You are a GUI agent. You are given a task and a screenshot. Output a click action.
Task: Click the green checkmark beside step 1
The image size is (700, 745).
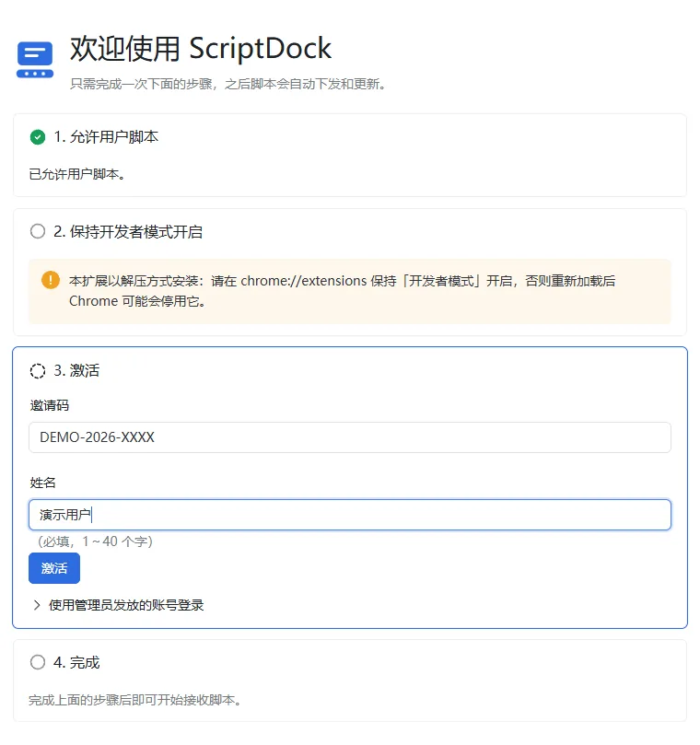(x=38, y=137)
